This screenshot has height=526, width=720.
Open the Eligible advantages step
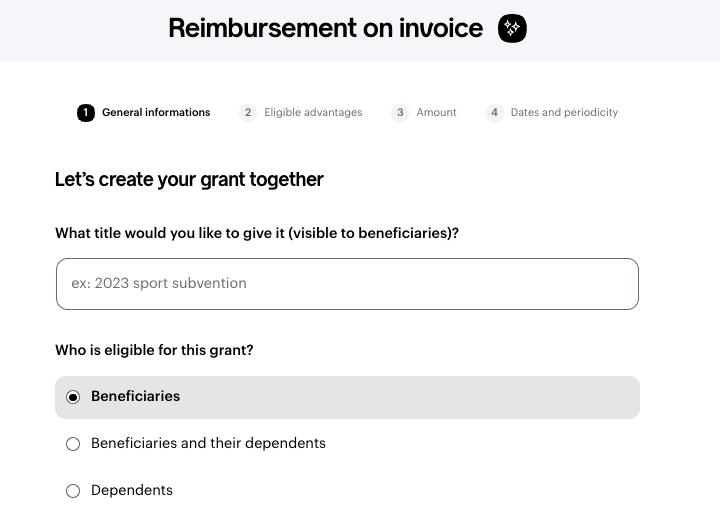pos(313,113)
